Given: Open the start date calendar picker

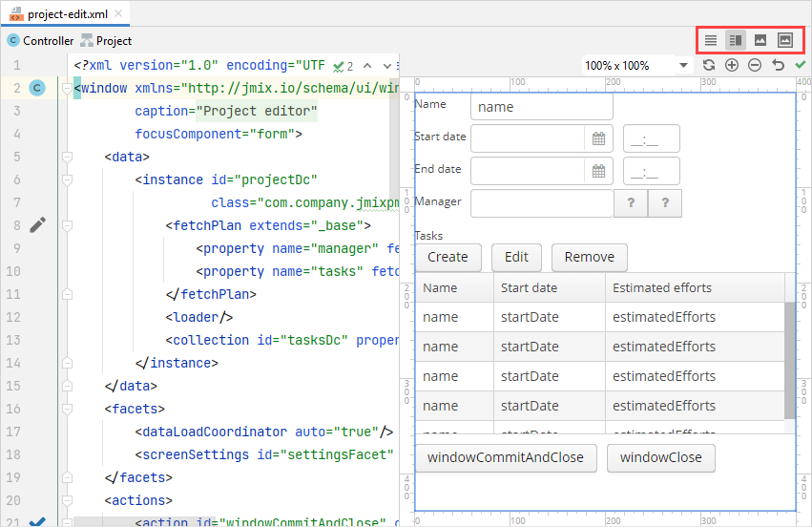Looking at the screenshot, I should click(598, 138).
